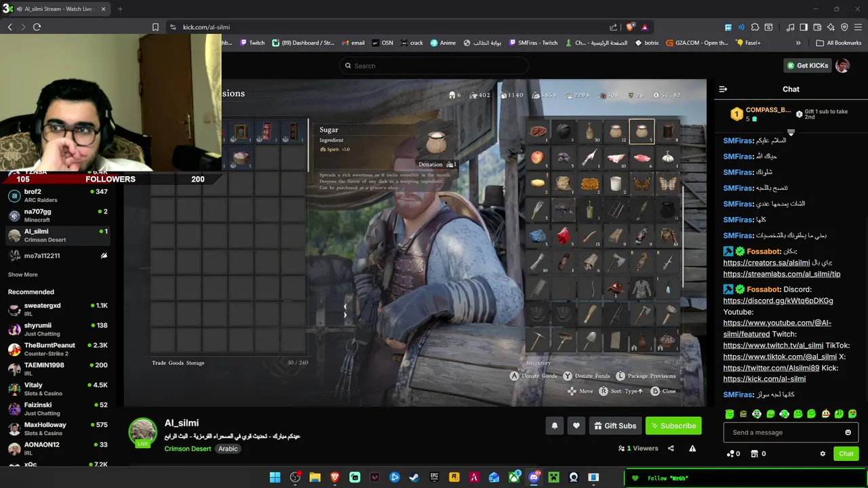Click the notification bell under the stream

tap(555, 426)
